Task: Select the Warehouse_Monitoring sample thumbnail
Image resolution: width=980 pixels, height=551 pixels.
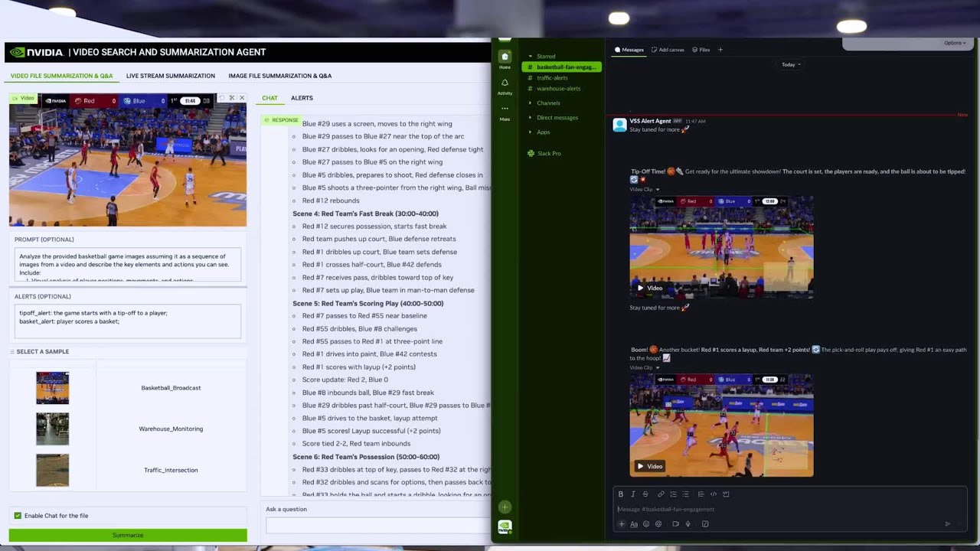Action: point(52,429)
